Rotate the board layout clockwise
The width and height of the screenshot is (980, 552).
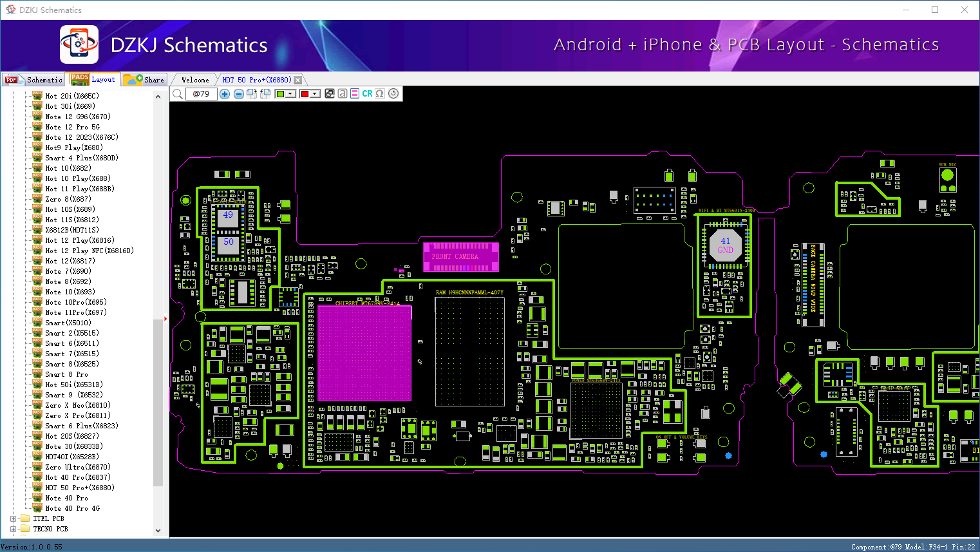click(252, 94)
